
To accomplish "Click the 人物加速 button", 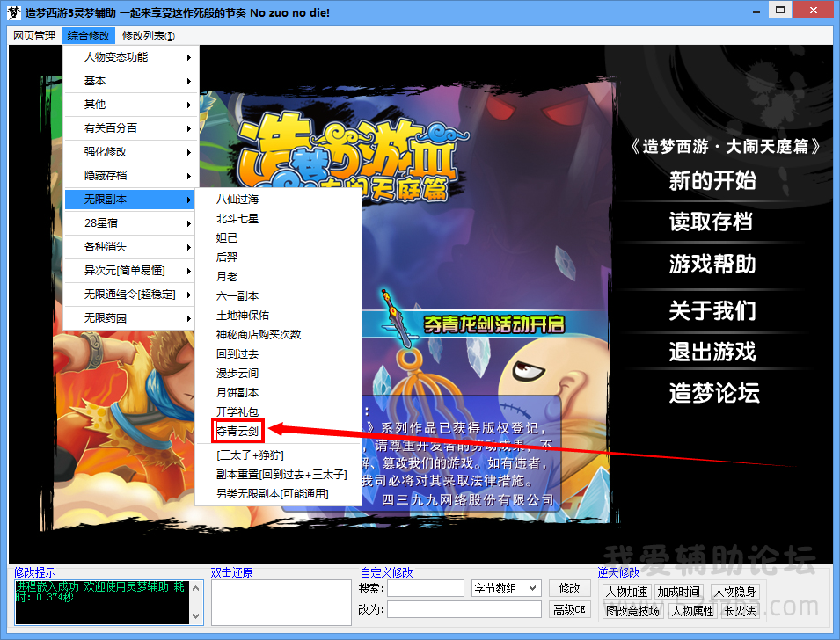I will tap(626, 592).
